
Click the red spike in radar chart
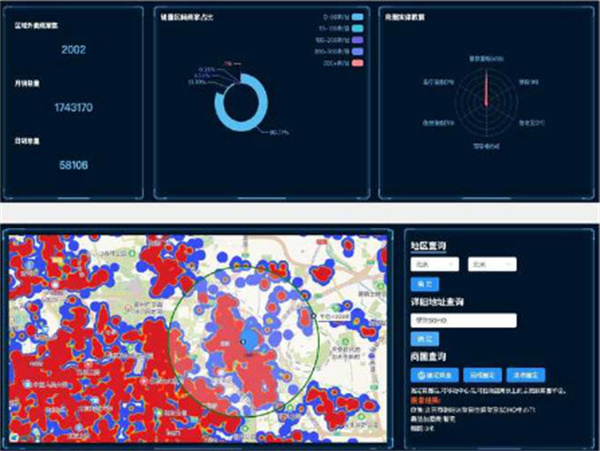pos(486,92)
